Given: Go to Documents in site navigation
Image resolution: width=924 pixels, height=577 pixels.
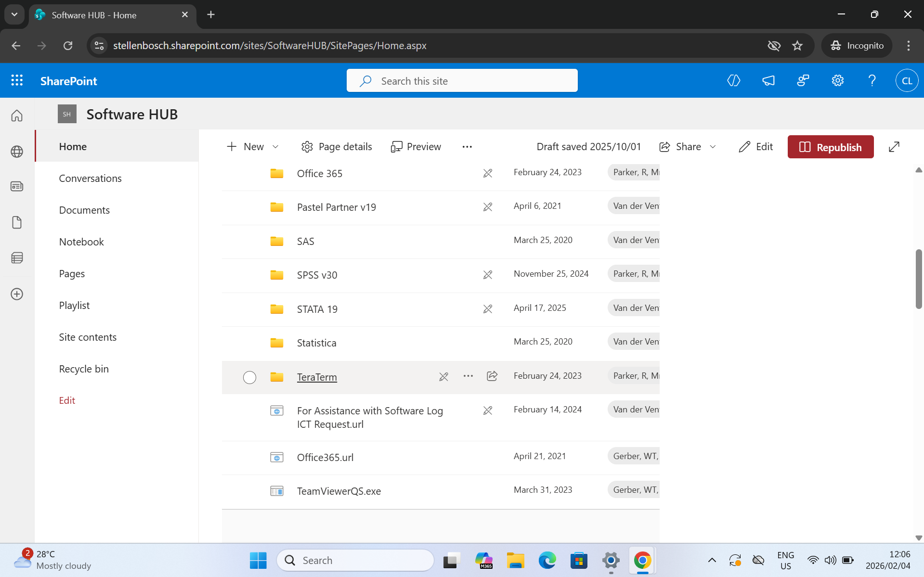Looking at the screenshot, I should click(84, 210).
